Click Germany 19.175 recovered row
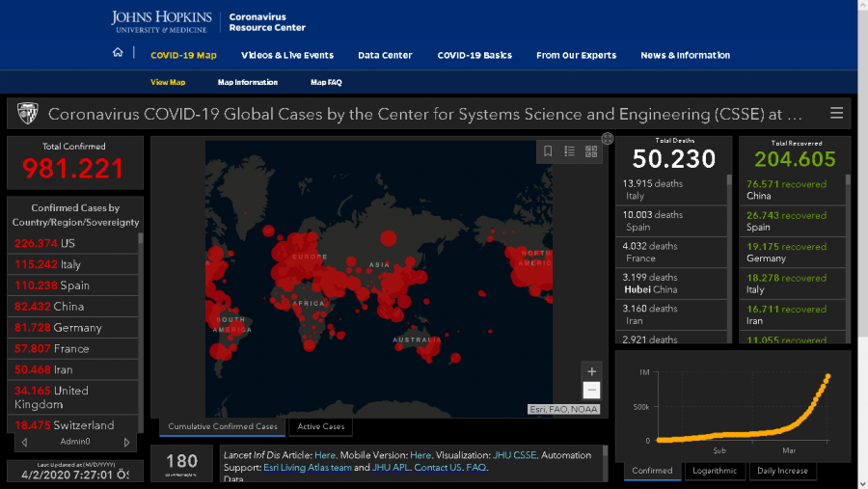The width and height of the screenshot is (868, 489). click(x=792, y=253)
